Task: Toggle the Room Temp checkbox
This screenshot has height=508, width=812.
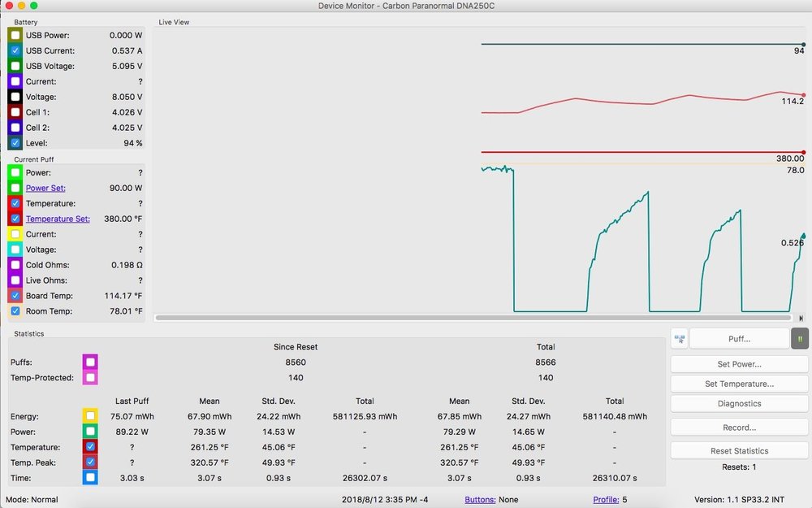Action: click(x=15, y=311)
